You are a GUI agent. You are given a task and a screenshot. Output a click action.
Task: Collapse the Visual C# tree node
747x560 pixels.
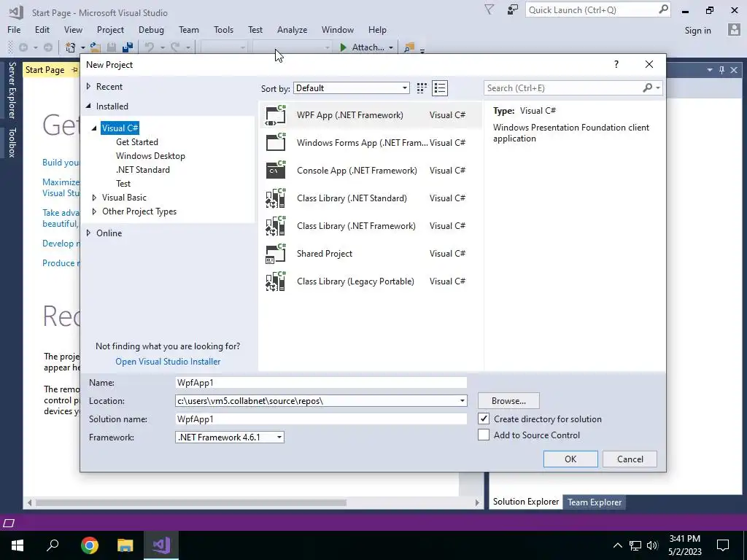tap(94, 128)
